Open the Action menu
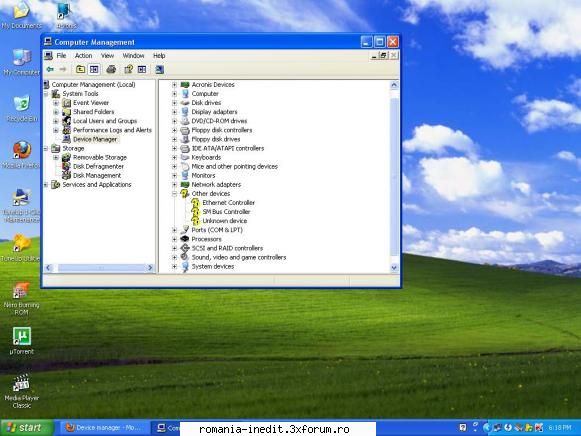This screenshot has height=436, width=581. 83,56
